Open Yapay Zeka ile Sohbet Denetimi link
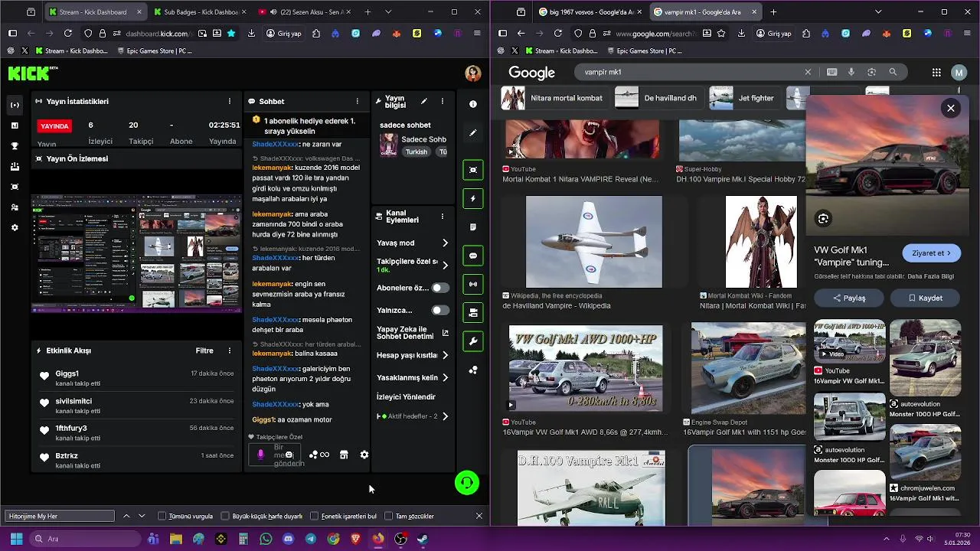The width and height of the screenshot is (980, 551). (x=413, y=333)
